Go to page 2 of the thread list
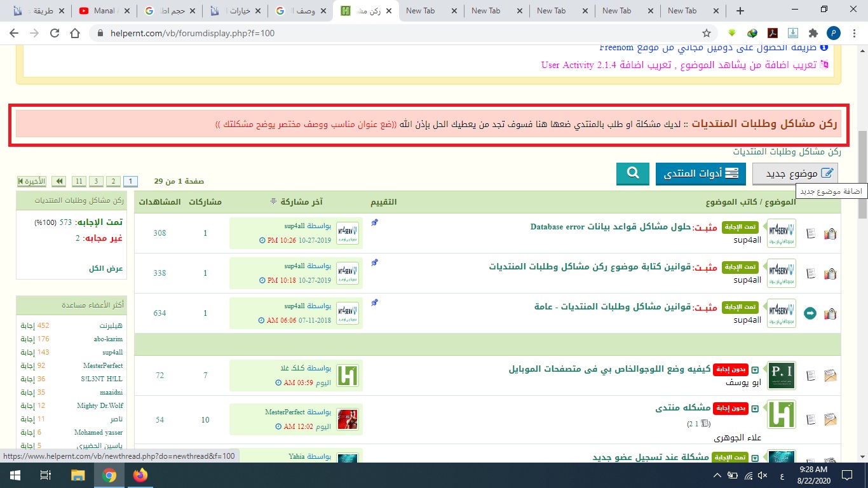868x488 pixels. coord(113,181)
